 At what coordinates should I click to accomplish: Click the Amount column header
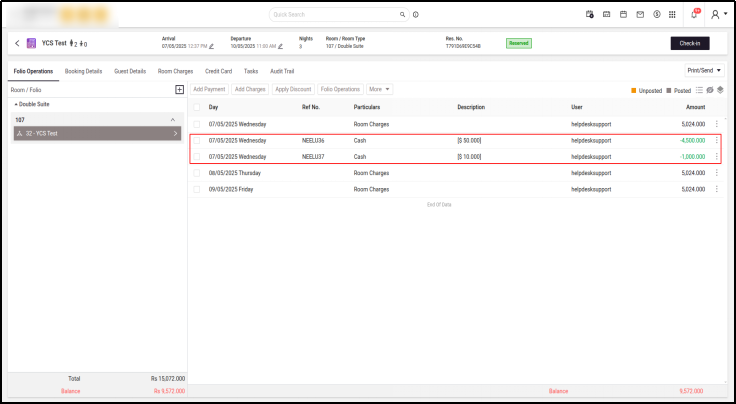tap(696, 107)
